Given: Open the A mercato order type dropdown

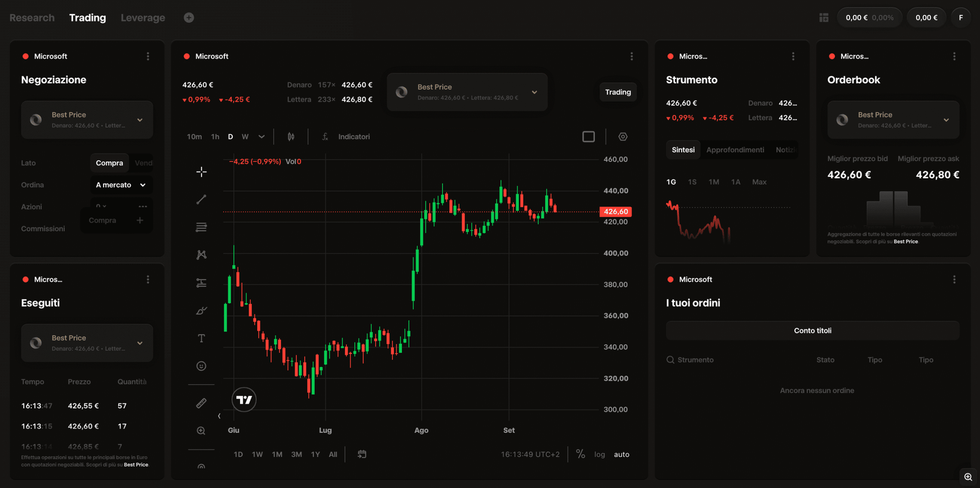Looking at the screenshot, I should pos(121,185).
